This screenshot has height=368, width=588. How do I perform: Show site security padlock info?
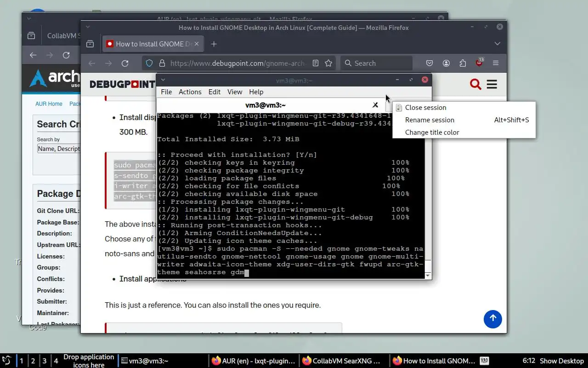pyautogui.click(x=162, y=63)
